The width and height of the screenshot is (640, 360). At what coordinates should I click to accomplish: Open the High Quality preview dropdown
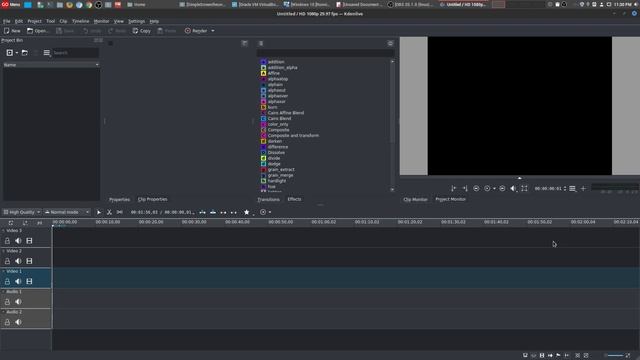coord(22,212)
